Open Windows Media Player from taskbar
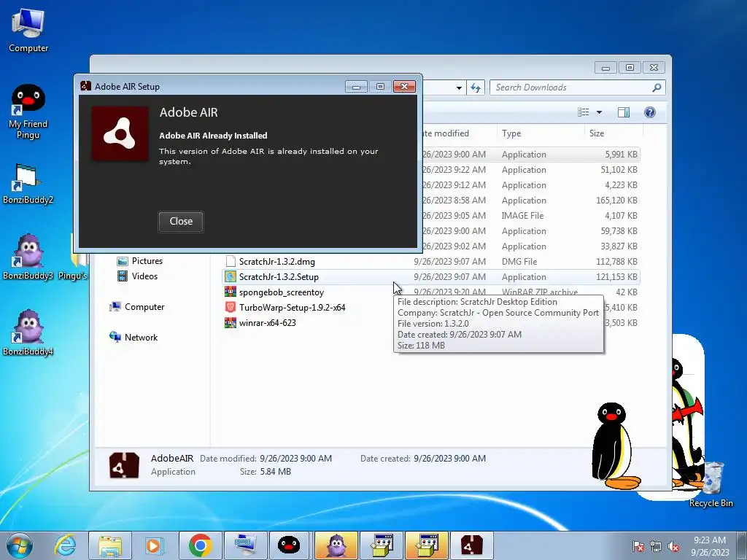 [155, 545]
